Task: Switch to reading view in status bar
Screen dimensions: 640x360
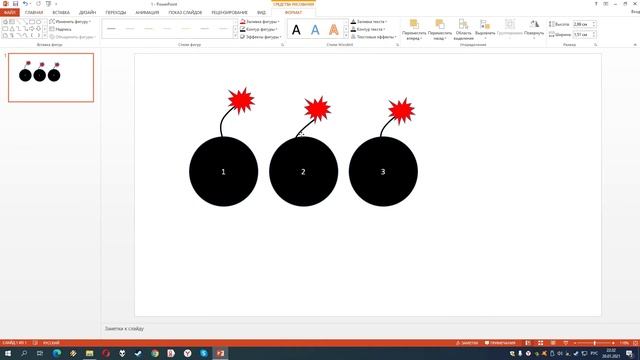Action: pyautogui.click(x=553, y=343)
